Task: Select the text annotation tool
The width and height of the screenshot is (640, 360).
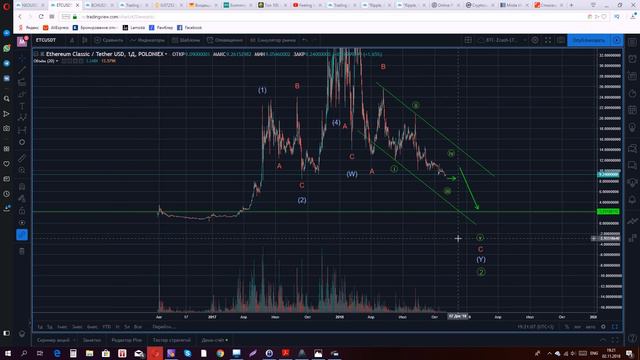Action: 22,106
